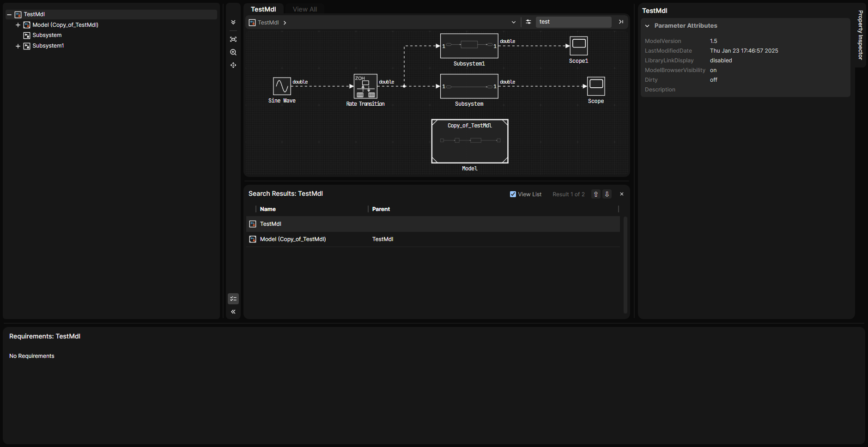868x447 pixels.
Task: Switch to the View All tab
Action: point(304,9)
